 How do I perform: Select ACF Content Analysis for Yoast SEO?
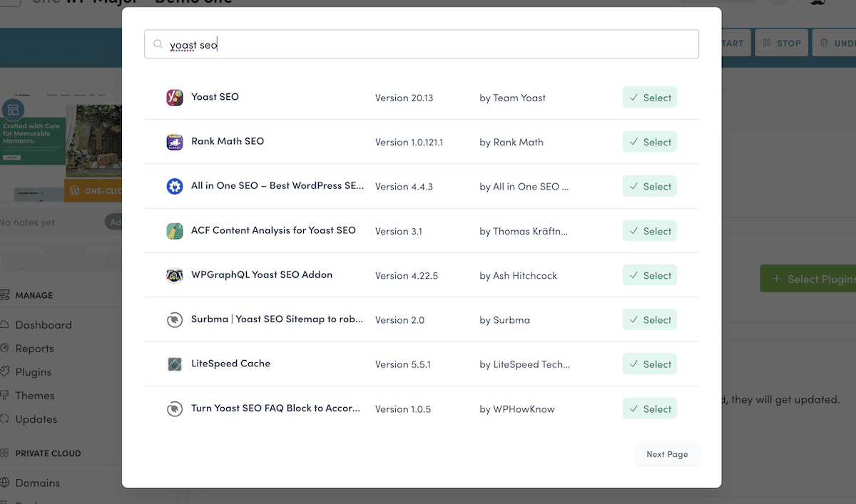pyautogui.click(x=649, y=231)
